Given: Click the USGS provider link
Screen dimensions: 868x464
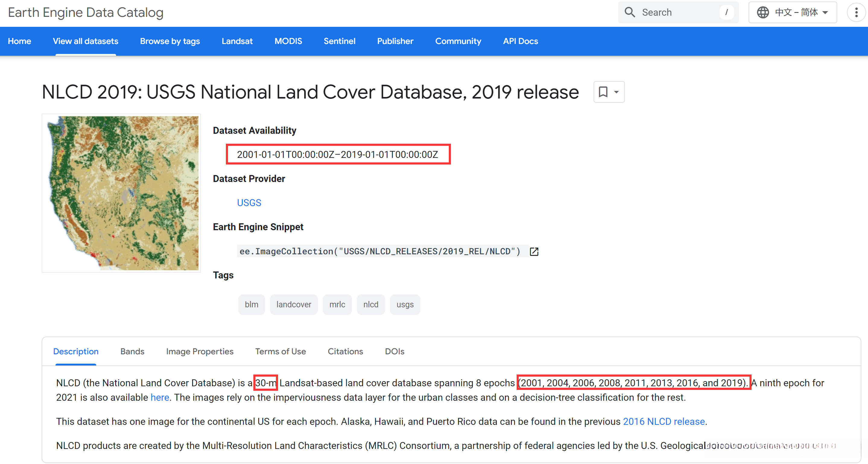Looking at the screenshot, I should pos(249,203).
